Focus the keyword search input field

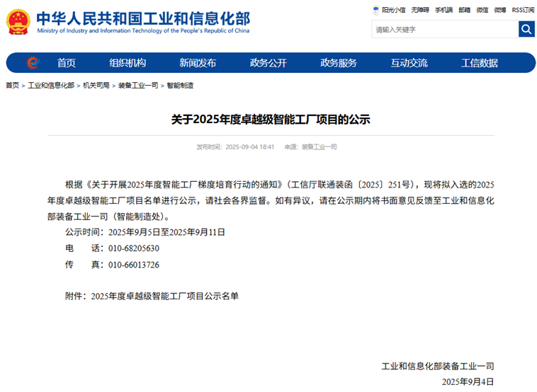coord(444,30)
